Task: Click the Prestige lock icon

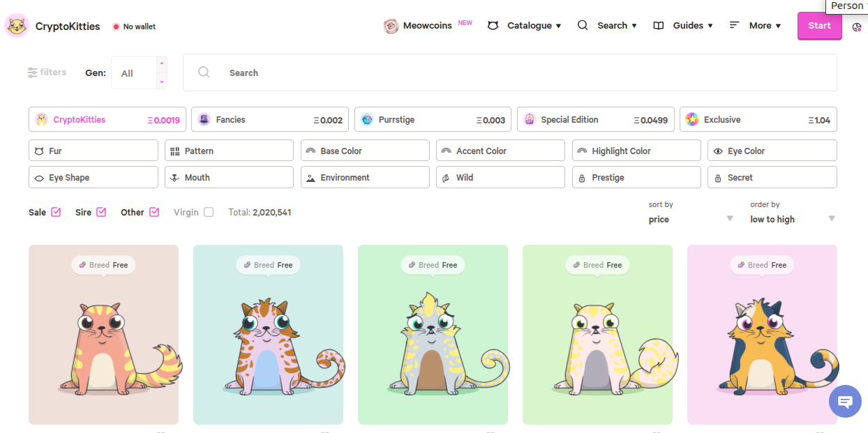Action: [x=582, y=178]
